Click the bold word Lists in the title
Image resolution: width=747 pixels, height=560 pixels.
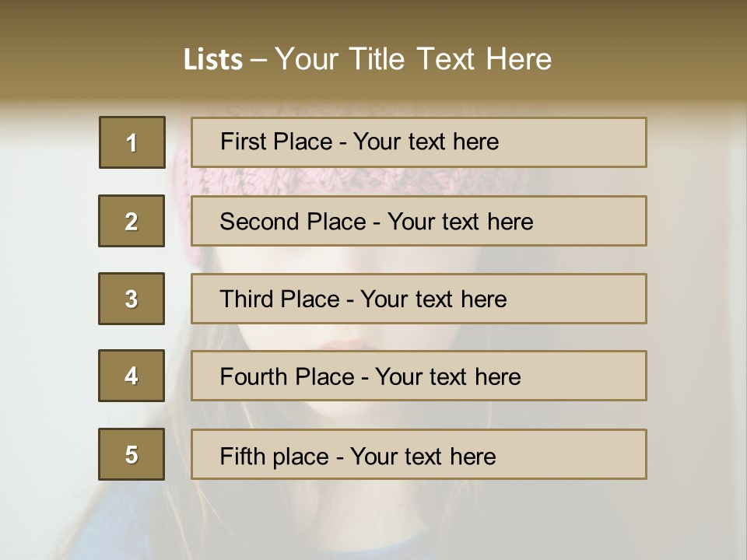pyautogui.click(x=212, y=60)
